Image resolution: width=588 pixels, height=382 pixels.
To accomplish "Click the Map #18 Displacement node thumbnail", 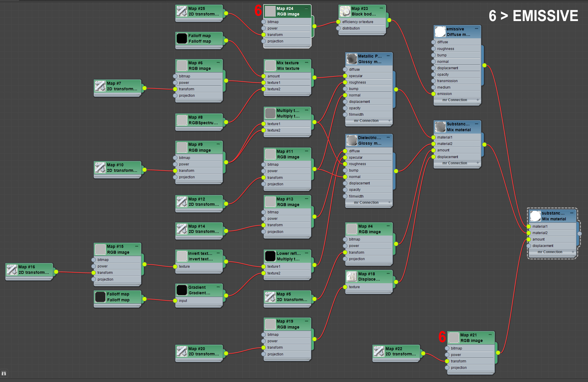I will coord(352,276).
